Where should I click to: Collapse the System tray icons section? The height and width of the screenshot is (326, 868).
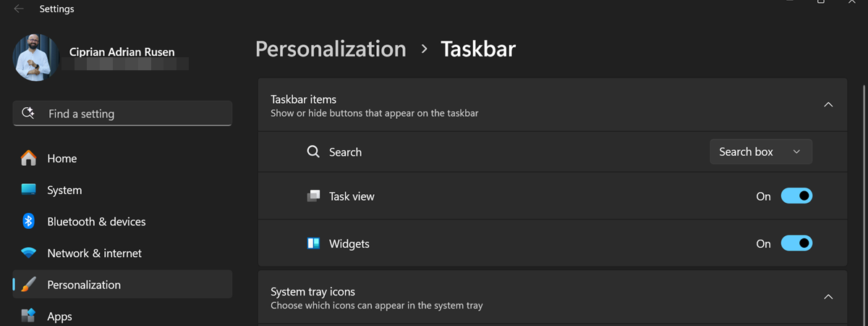828,297
